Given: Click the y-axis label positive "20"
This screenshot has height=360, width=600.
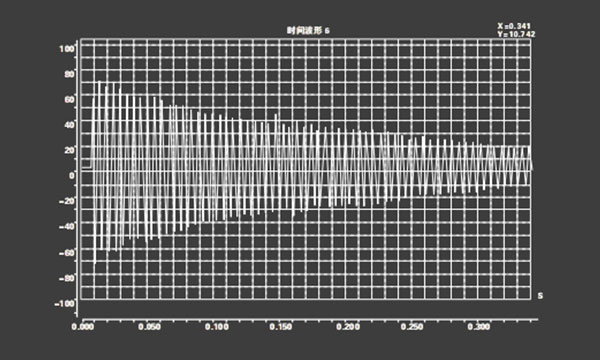Looking at the screenshot, I should coord(69,150).
